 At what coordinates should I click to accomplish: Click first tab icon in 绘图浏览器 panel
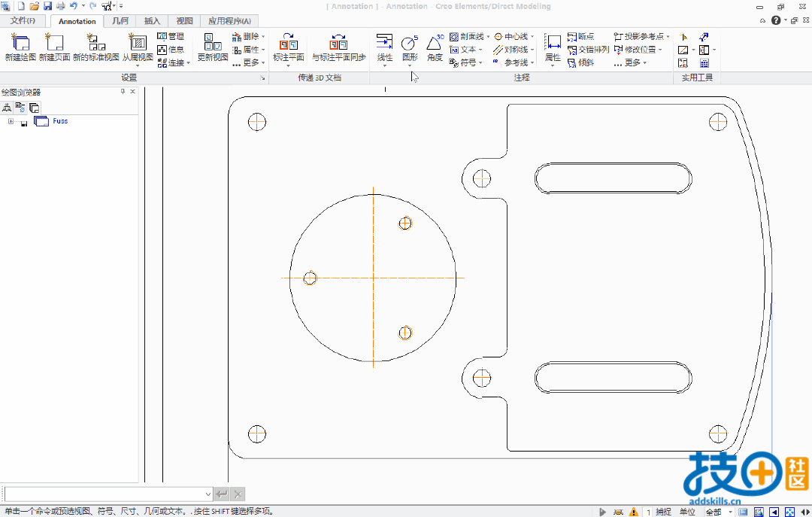[x=7, y=108]
